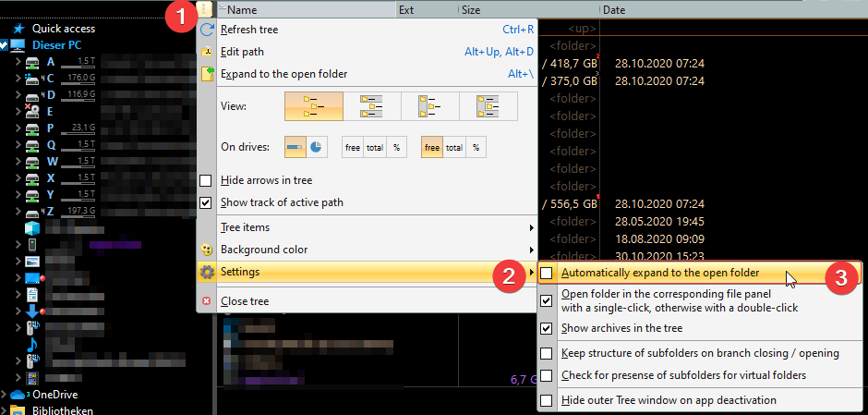Check Hide arrows in tree
The height and width of the screenshot is (415, 868).
(206, 180)
